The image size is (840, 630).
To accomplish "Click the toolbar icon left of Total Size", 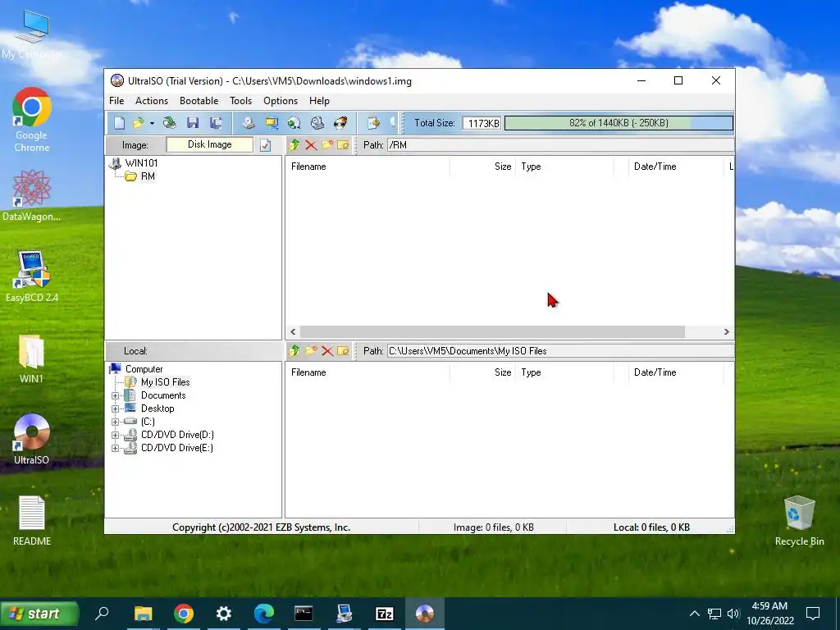I will click(373, 123).
